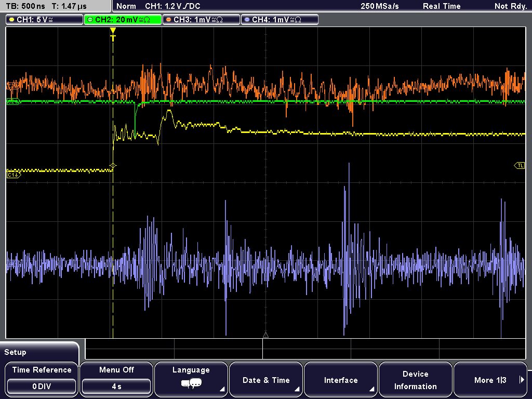Screen dimensions: 532x399
Task: Click the green C2 ground level marker
Action: 14,101
